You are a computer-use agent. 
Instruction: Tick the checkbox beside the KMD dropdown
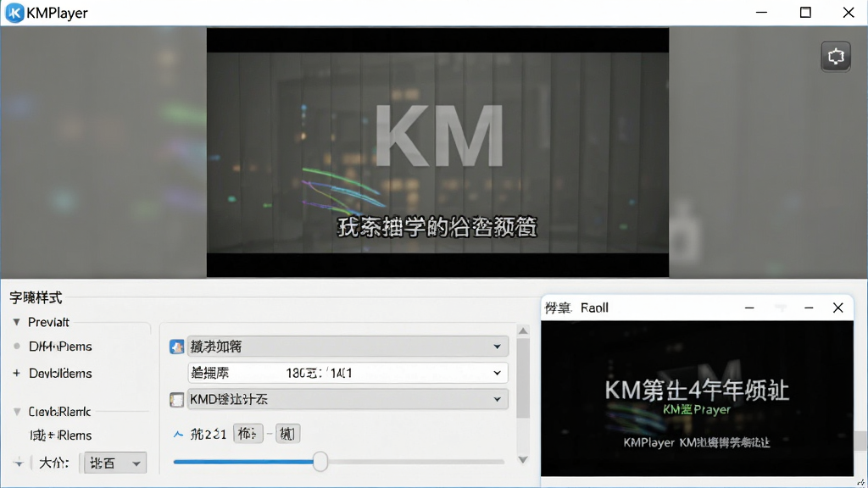coord(176,400)
